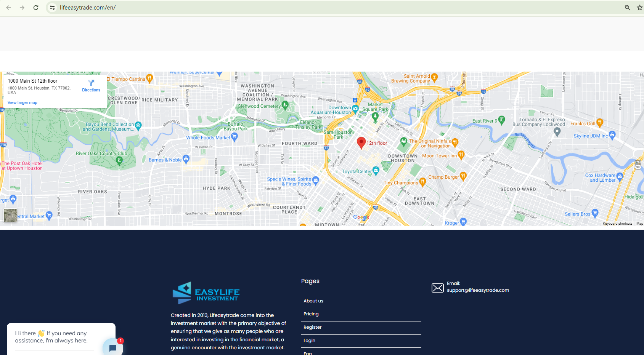644x355 pixels.
Task: Click the browser back arrow
Action: (8, 8)
